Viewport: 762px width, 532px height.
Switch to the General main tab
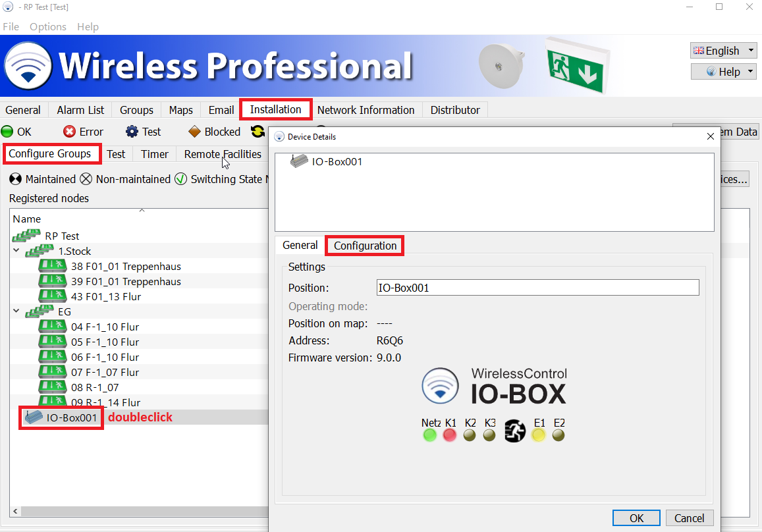tap(23, 111)
